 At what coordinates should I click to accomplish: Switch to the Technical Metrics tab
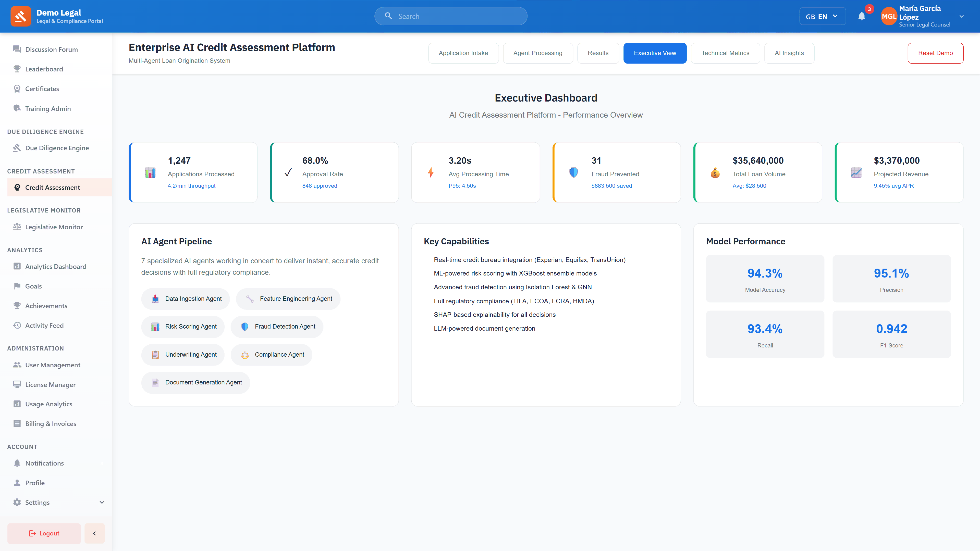725,53
